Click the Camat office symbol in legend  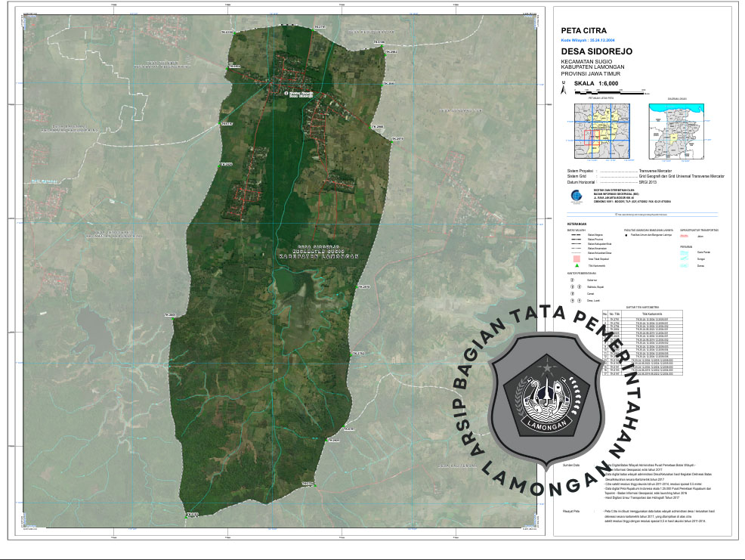point(573,294)
